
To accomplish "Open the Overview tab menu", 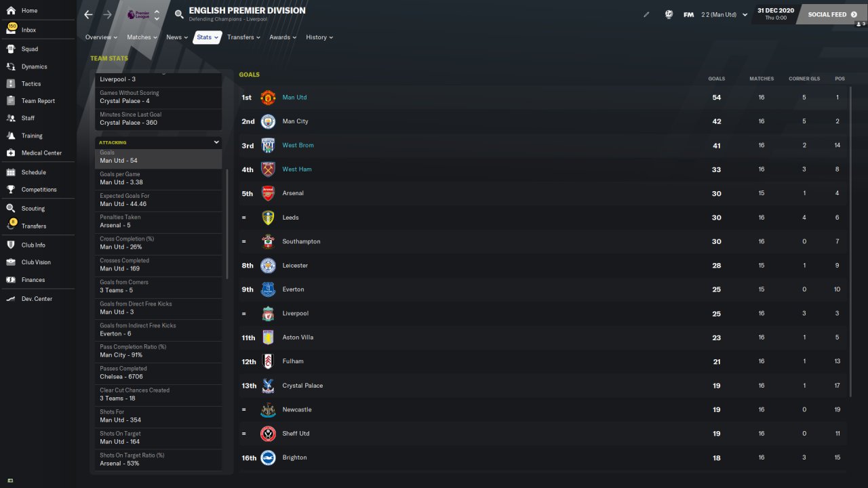I will pos(101,37).
